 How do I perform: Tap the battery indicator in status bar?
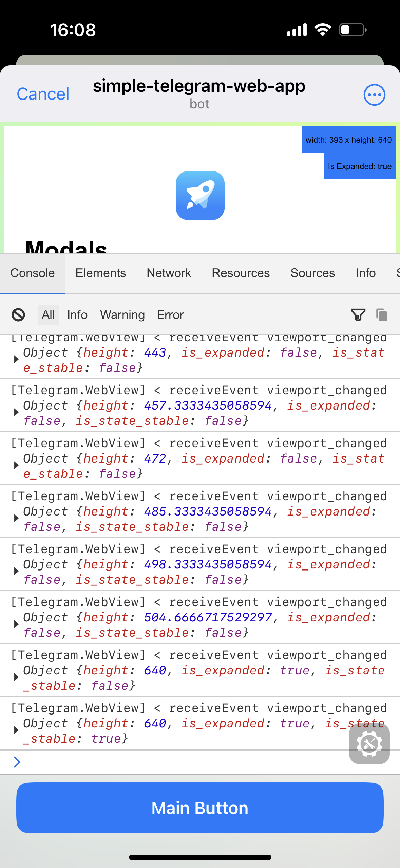point(353,30)
